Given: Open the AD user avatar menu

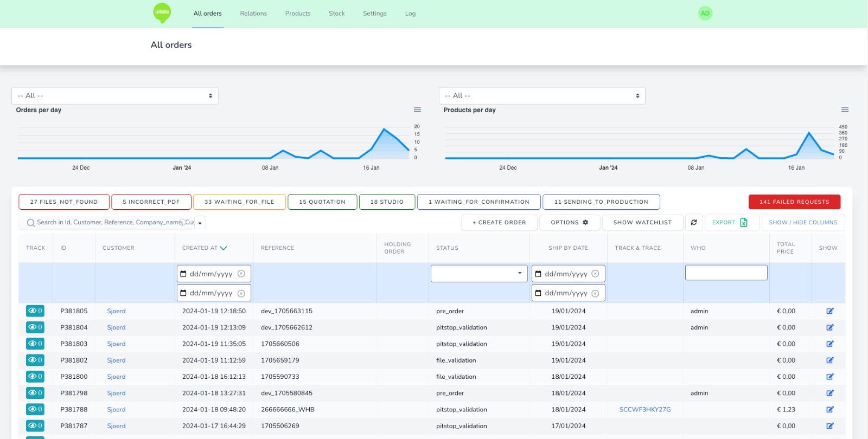Looking at the screenshot, I should point(705,14).
